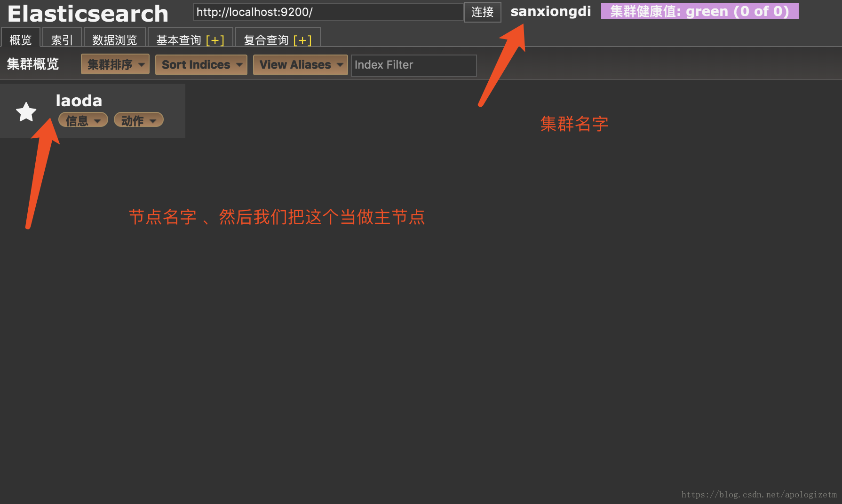Add a new 基本查询 tab with [+]

point(215,40)
